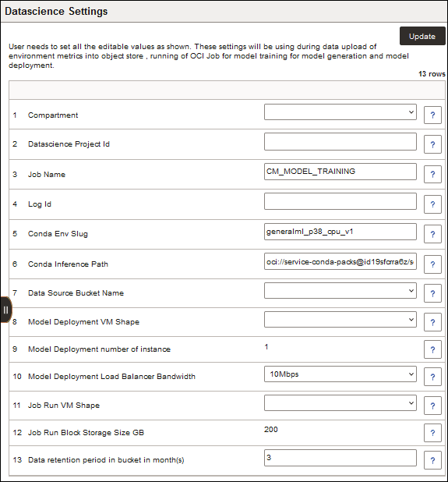Open help for Datascience Project Id
This screenshot has height=482, width=448.
pyautogui.click(x=432, y=144)
